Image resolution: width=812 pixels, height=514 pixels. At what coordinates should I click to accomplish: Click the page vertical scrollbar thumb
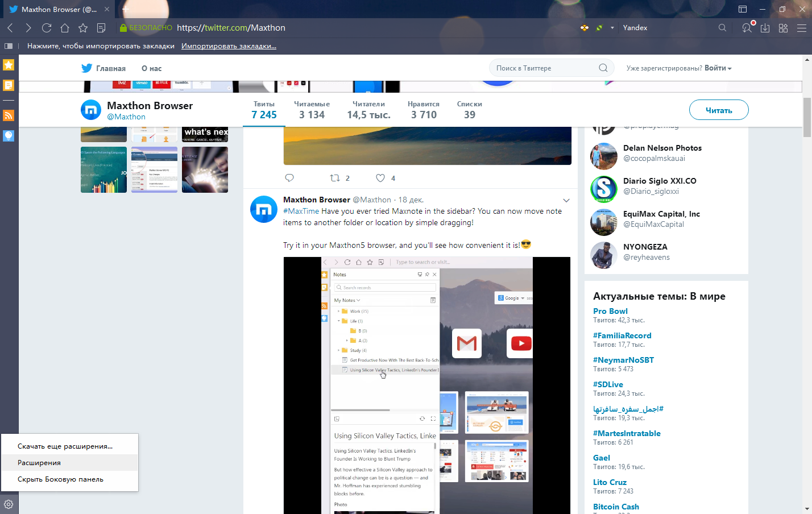pyautogui.click(x=807, y=117)
